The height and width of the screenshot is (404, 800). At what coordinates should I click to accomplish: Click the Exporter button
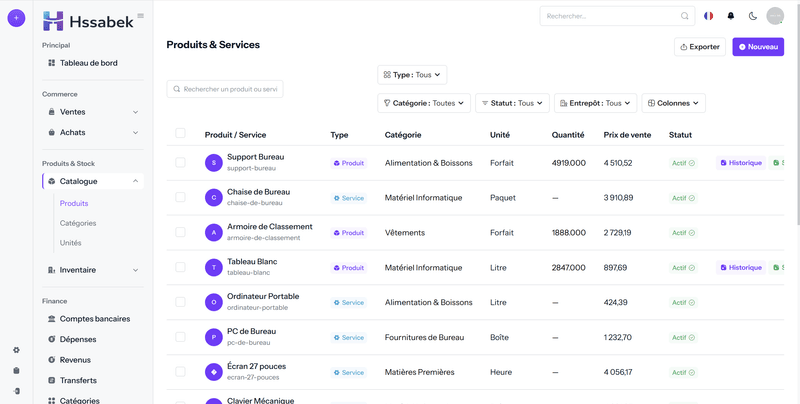(x=700, y=47)
